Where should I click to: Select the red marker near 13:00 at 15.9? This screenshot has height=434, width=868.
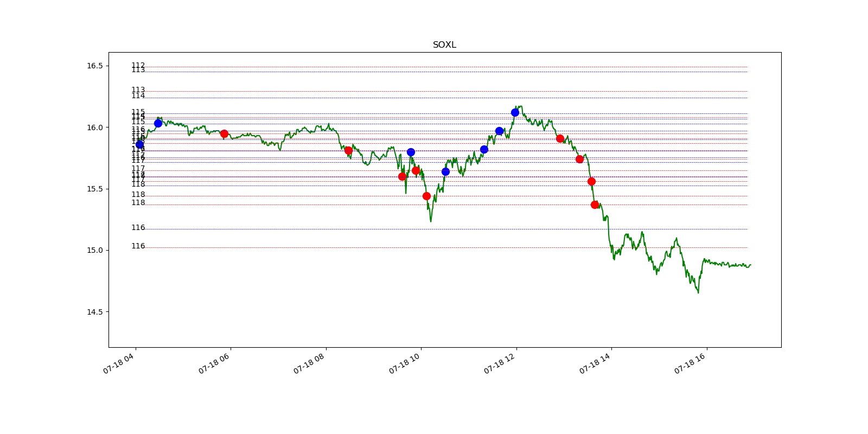coord(560,138)
